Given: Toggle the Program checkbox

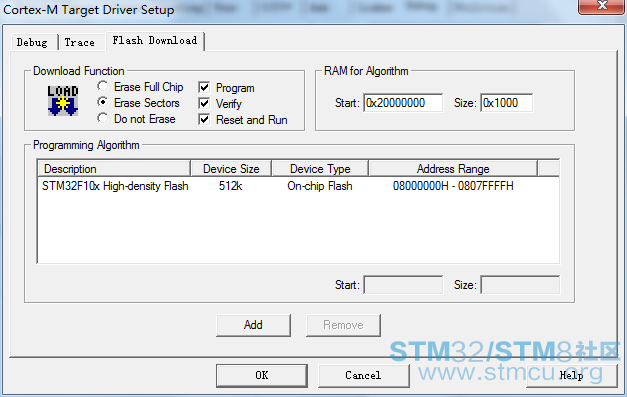Looking at the screenshot, I should (x=204, y=87).
